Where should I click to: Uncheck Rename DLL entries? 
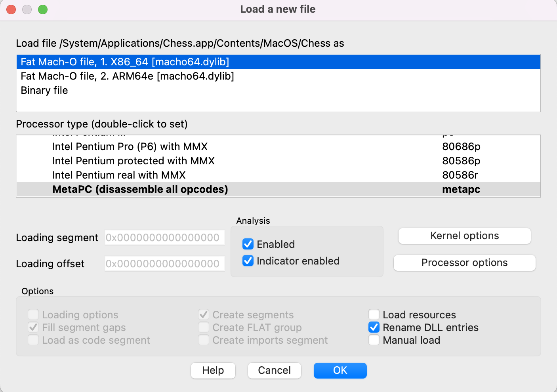(x=374, y=327)
